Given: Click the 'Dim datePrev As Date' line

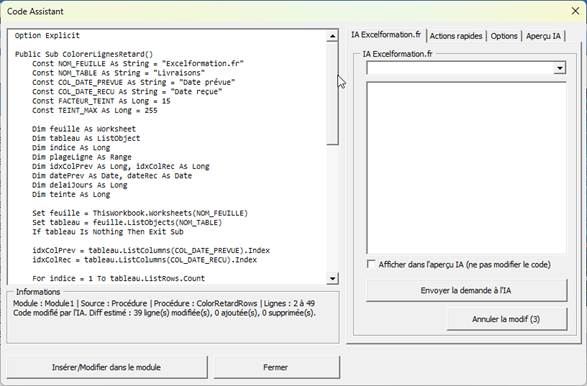Looking at the screenshot, I should point(112,176).
